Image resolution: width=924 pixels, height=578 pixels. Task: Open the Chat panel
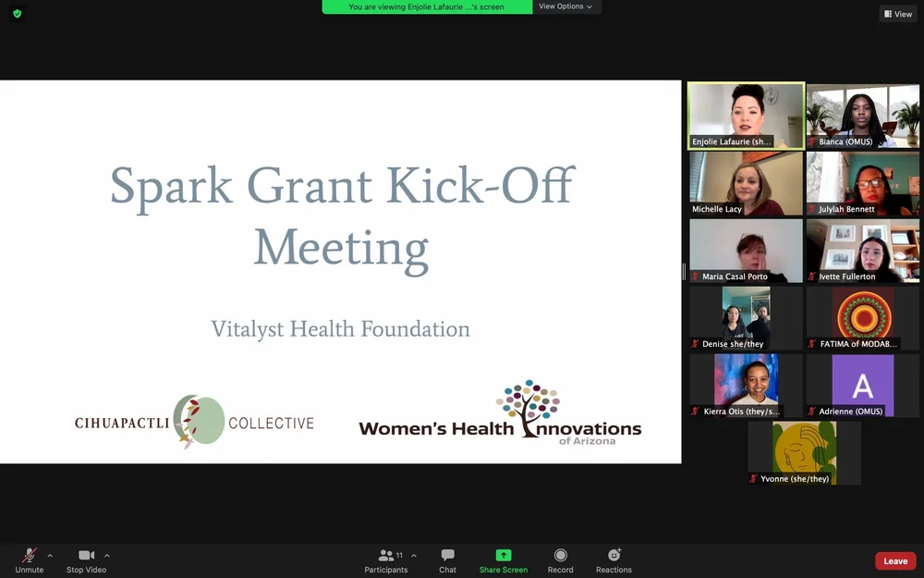pyautogui.click(x=448, y=561)
